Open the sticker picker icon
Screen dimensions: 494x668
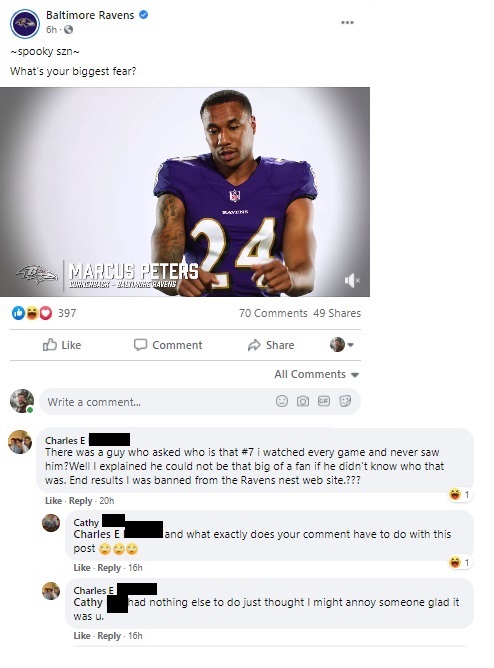tap(345, 401)
